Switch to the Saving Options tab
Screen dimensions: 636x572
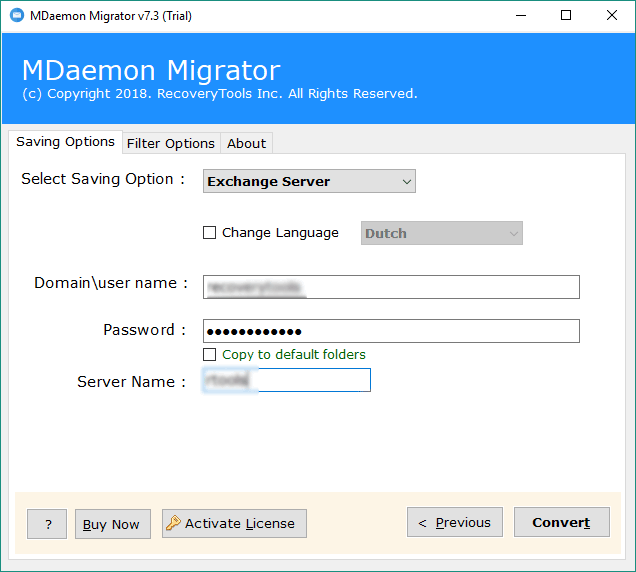65,142
